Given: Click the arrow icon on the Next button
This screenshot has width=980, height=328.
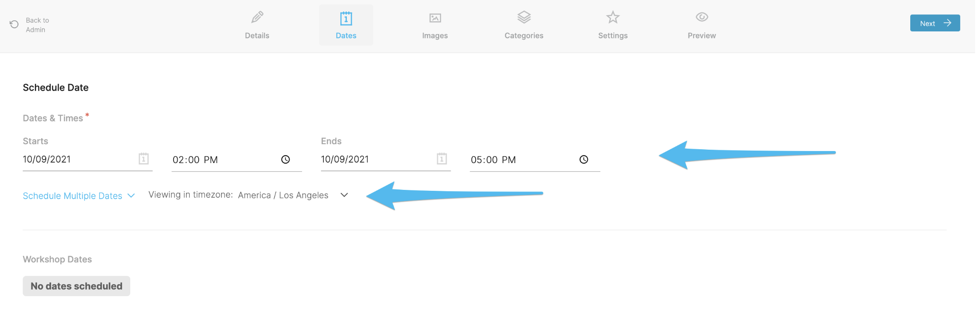Looking at the screenshot, I should [x=947, y=23].
